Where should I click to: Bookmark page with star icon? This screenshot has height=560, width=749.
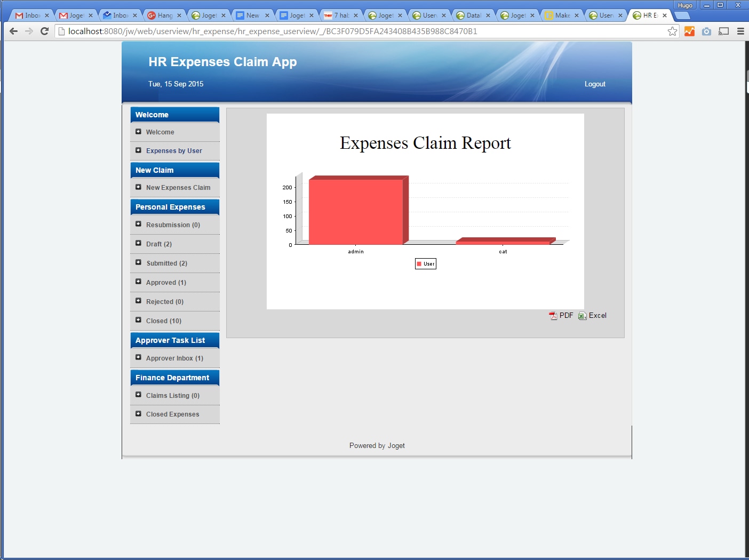(672, 31)
